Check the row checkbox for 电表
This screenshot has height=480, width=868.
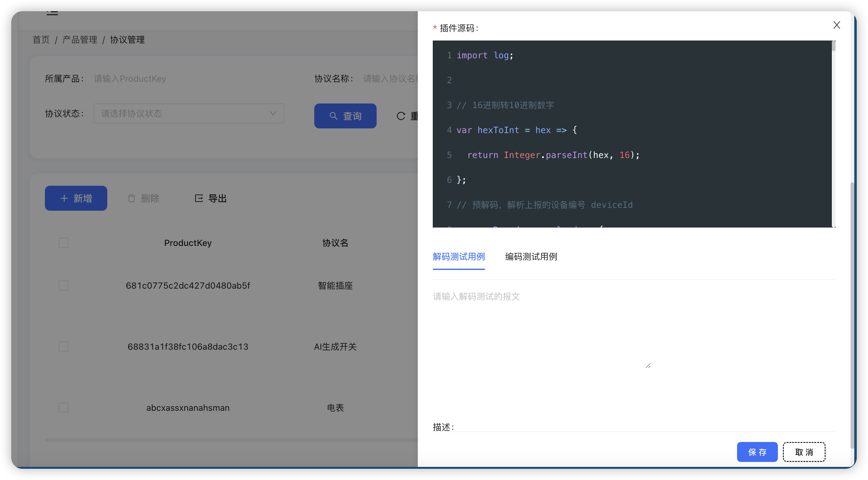(x=63, y=408)
